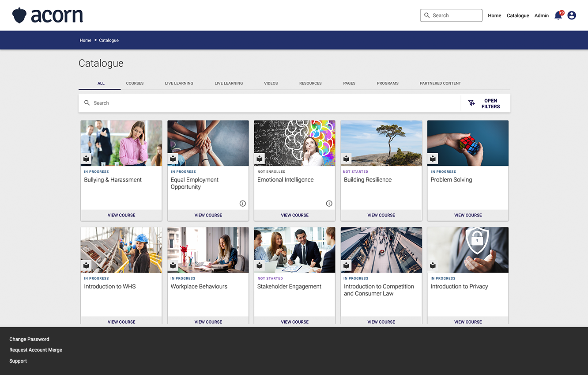Click the magnifier icon in the catalogue search bar
The height and width of the screenshot is (375, 588).
pyautogui.click(x=87, y=102)
